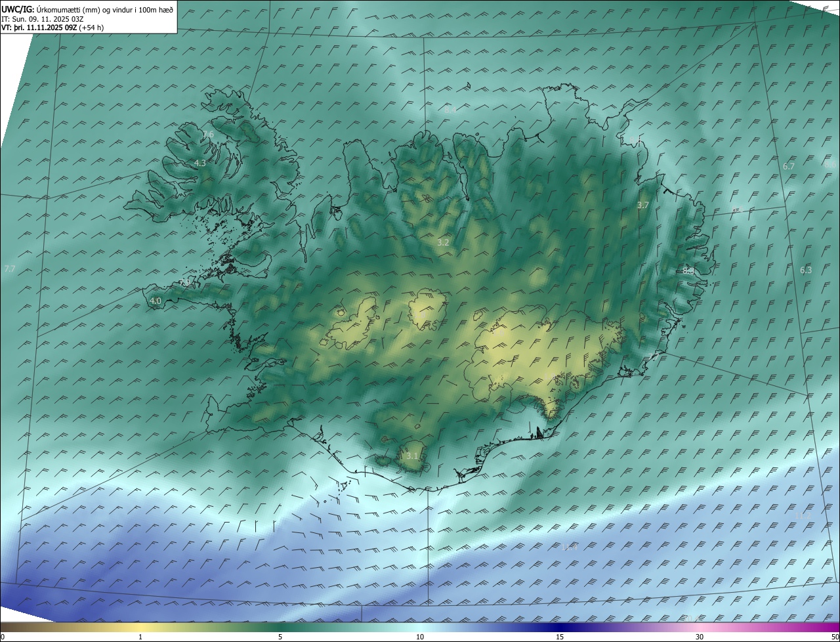The image size is (840, 642).
Task: Click the color scale label 15
Action: pos(560,637)
